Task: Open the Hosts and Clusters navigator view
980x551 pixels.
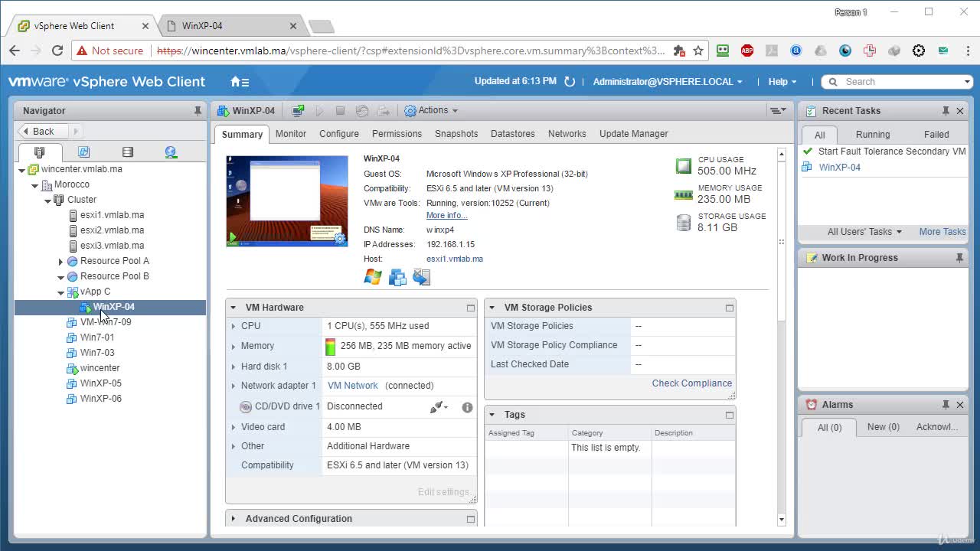Action: pyautogui.click(x=40, y=152)
